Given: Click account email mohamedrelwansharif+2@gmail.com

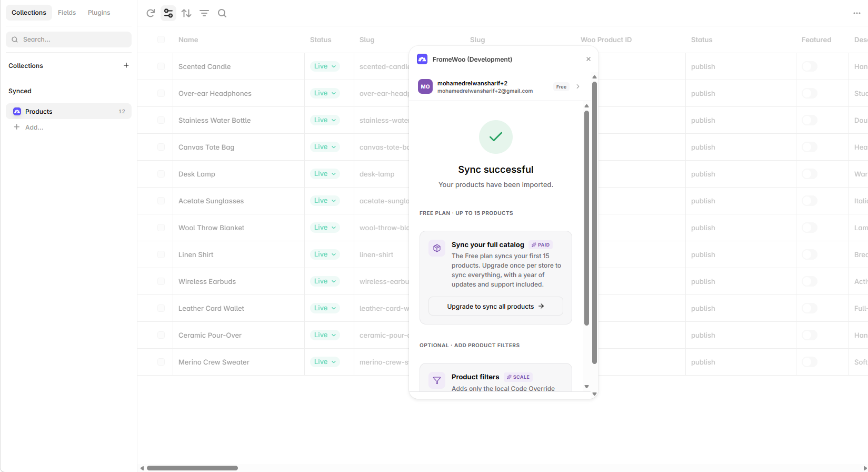Looking at the screenshot, I should pyautogui.click(x=485, y=91).
